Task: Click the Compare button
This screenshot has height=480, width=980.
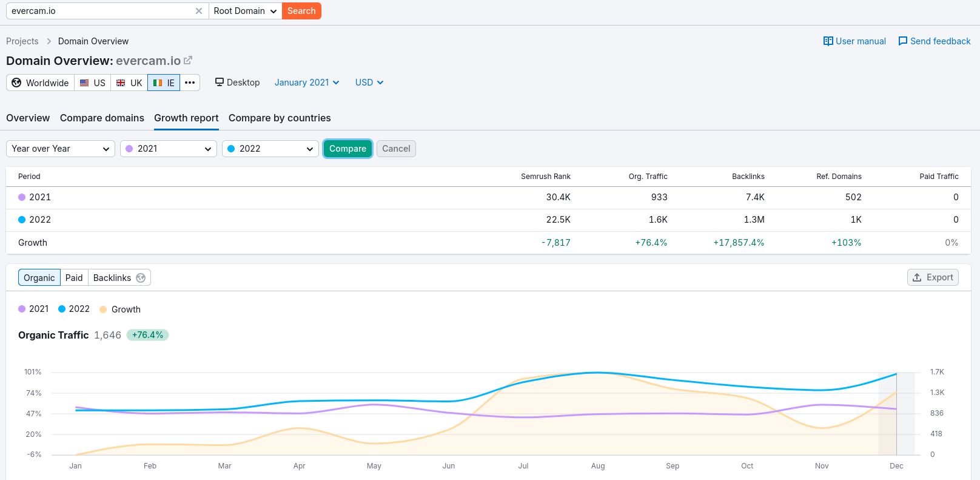Action: click(x=347, y=149)
